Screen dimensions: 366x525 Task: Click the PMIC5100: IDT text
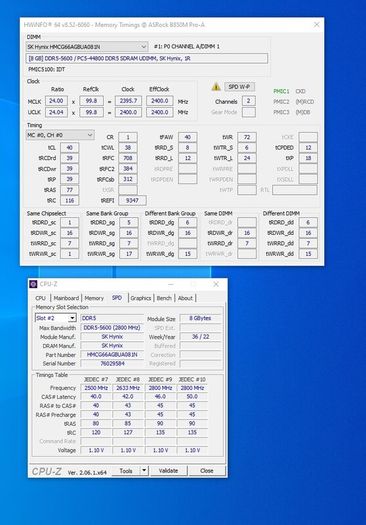click(x=47, y=69)
